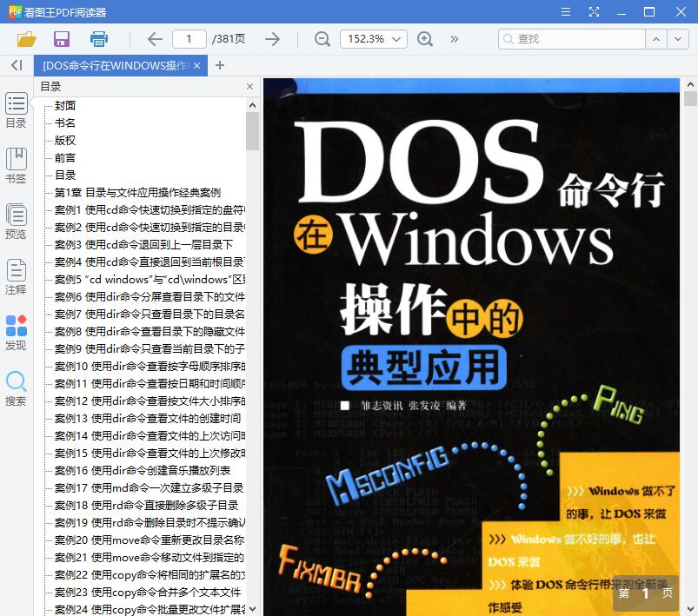Open 案例22 使用copy命令 outline entry

150,574
